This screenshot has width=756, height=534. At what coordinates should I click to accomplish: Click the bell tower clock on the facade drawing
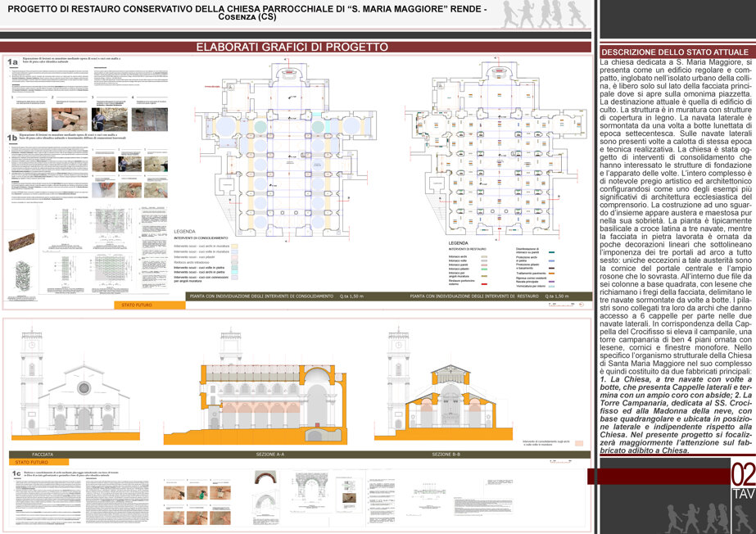click(32, 345)
